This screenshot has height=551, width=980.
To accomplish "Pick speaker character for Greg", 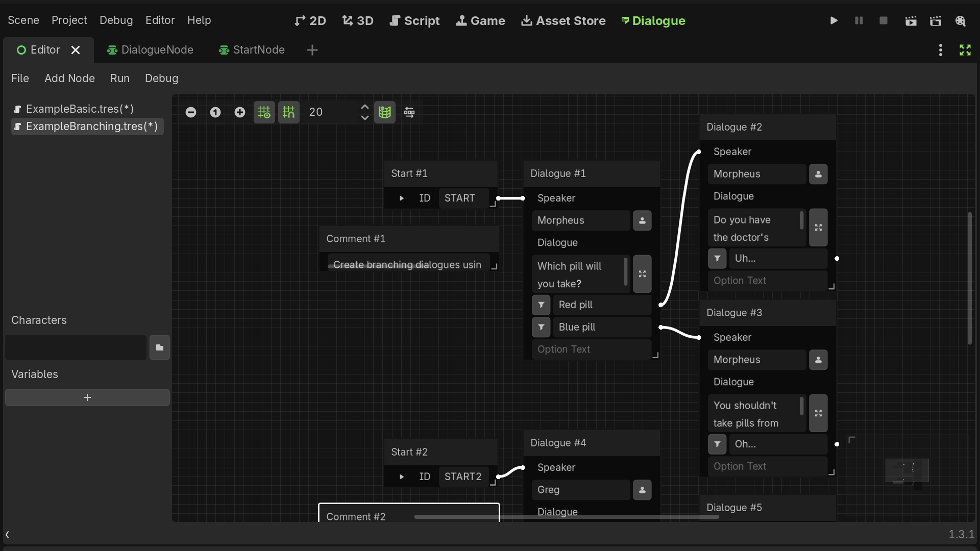I will coord(642,490).
